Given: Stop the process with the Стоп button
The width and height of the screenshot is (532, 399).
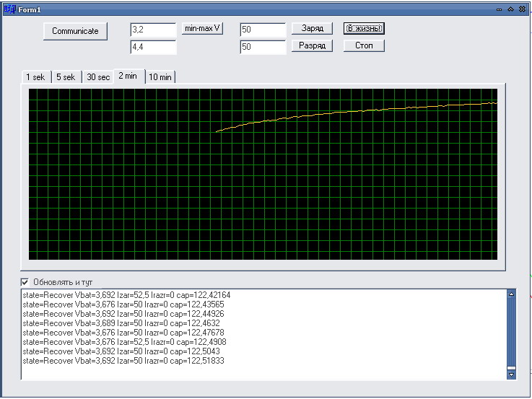Looking at the screenshot, I should pos(364,45).
